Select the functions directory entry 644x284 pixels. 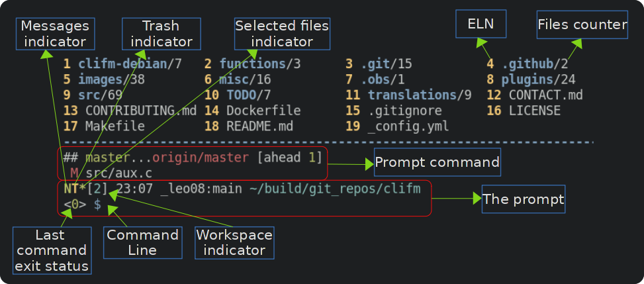coord(253,64)
